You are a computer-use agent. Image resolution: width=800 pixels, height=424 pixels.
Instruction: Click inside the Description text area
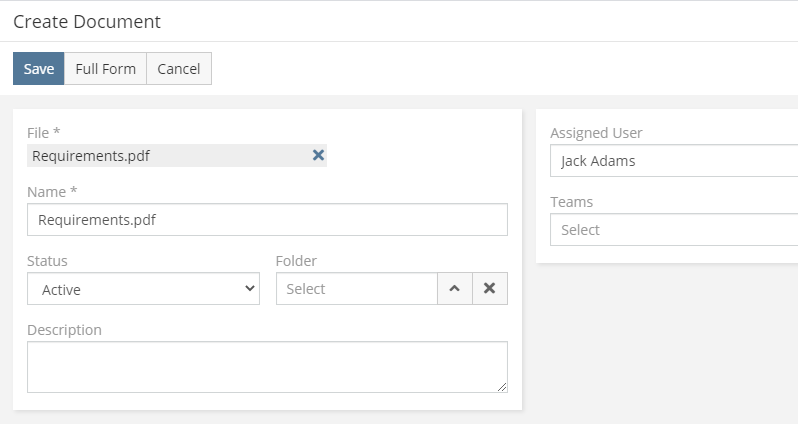coord(267,367)
